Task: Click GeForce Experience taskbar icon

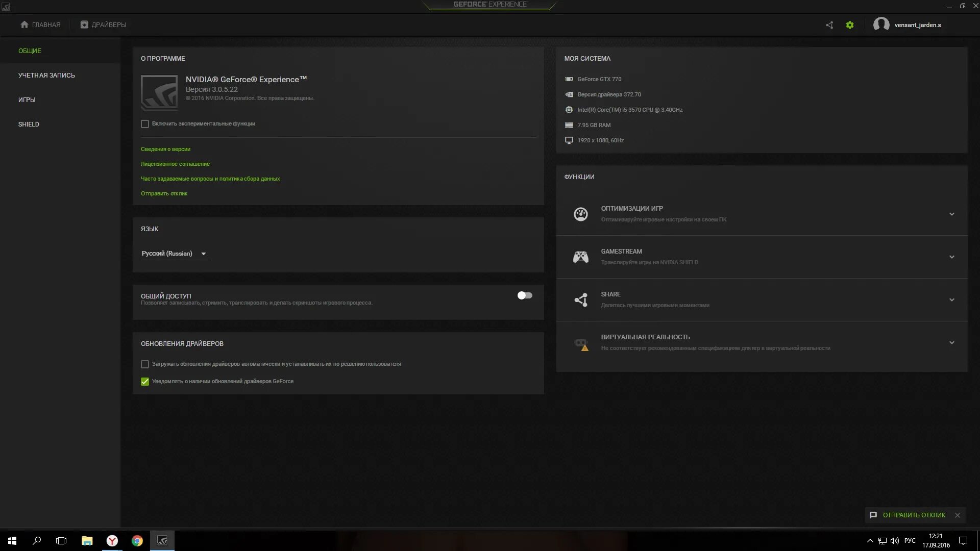Action: [x=162, y=541]
